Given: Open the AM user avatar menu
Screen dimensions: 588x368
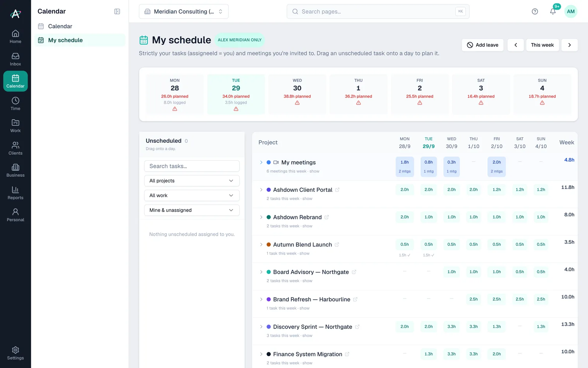Looking at the screenshot, I should (571, 11).
